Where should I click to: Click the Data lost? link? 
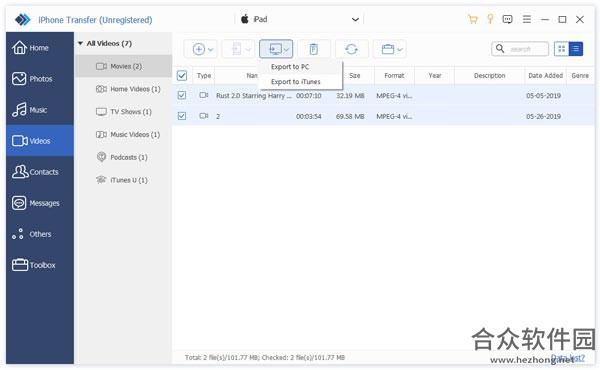pos(568,357)
